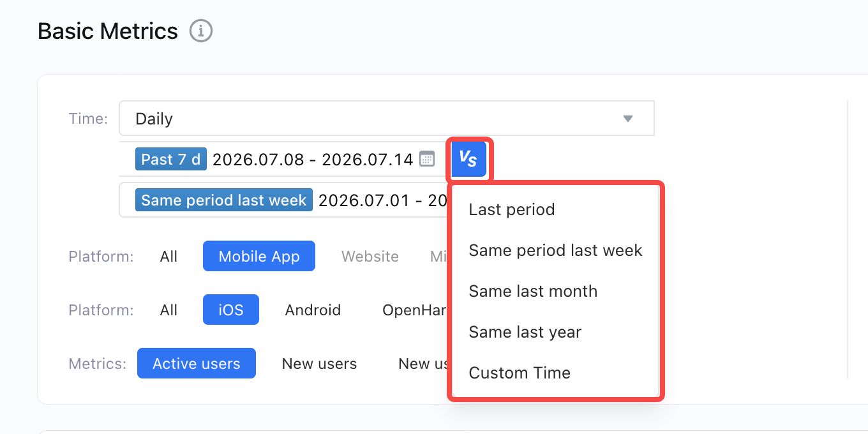Click the Past 7 d date tag
Screen dimensions: 868x434
click(171, 159)
